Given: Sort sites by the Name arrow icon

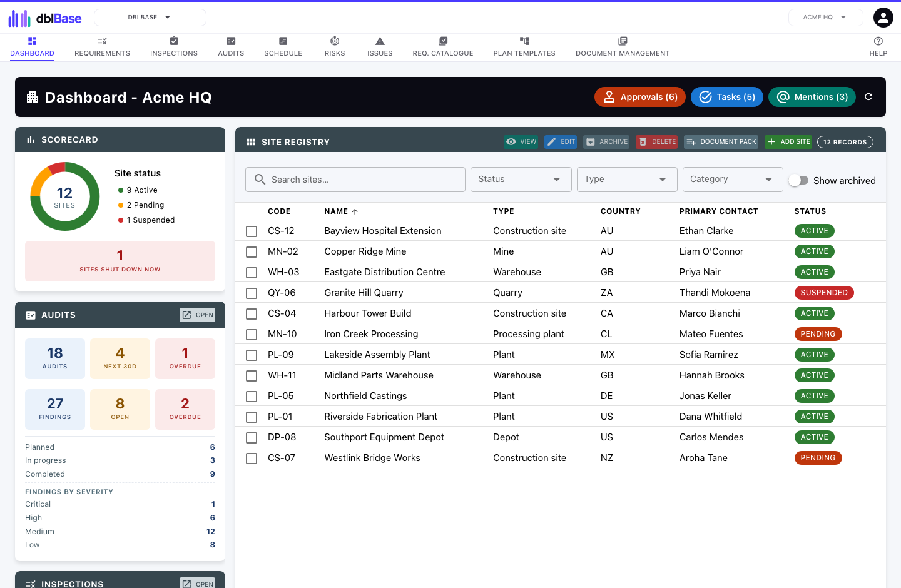Looking at the screenshot, I should [x=355, y=211].
